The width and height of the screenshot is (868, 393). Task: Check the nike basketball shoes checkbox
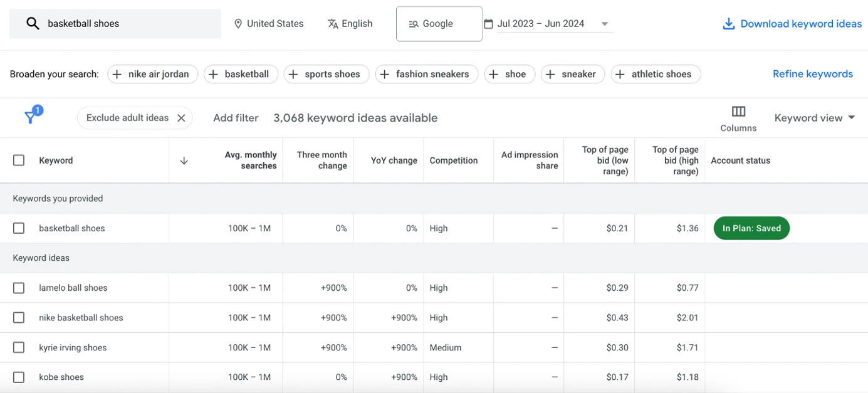19,318
